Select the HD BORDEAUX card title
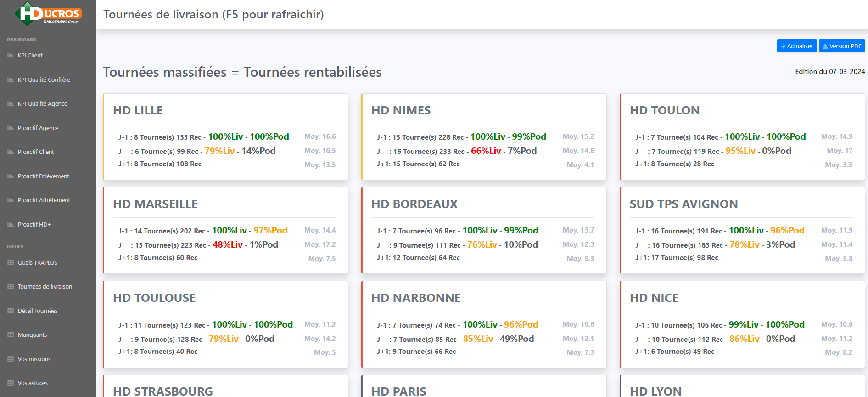Viewport: 868px width, 397px height. (x=414, y=204)
